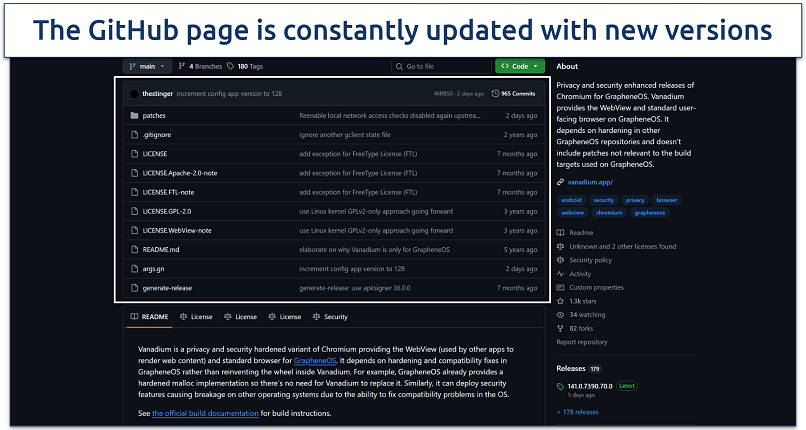Open the + 178 releases link
Viewport: 806px width, 430px height.
click(578, 411)
